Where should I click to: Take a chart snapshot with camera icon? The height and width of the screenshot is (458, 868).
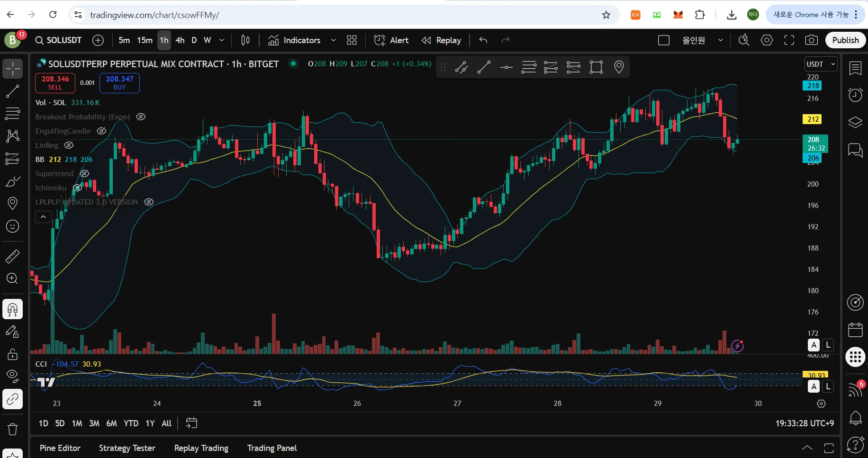812,40
